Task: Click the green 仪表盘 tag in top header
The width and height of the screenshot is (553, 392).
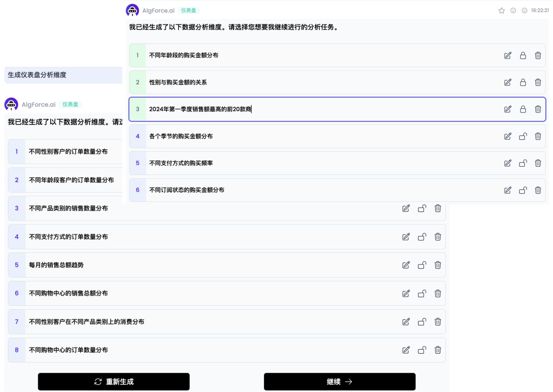Action: (x=188, y=11)
